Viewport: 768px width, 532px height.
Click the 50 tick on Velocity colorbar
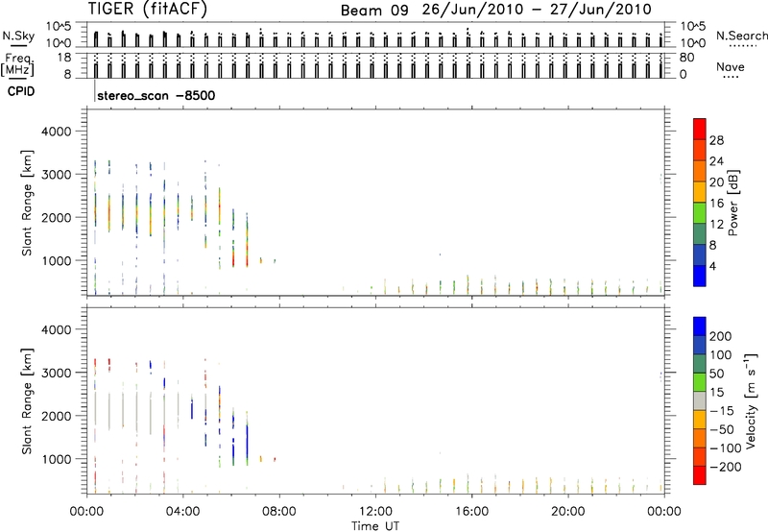(x=716, y=374)
